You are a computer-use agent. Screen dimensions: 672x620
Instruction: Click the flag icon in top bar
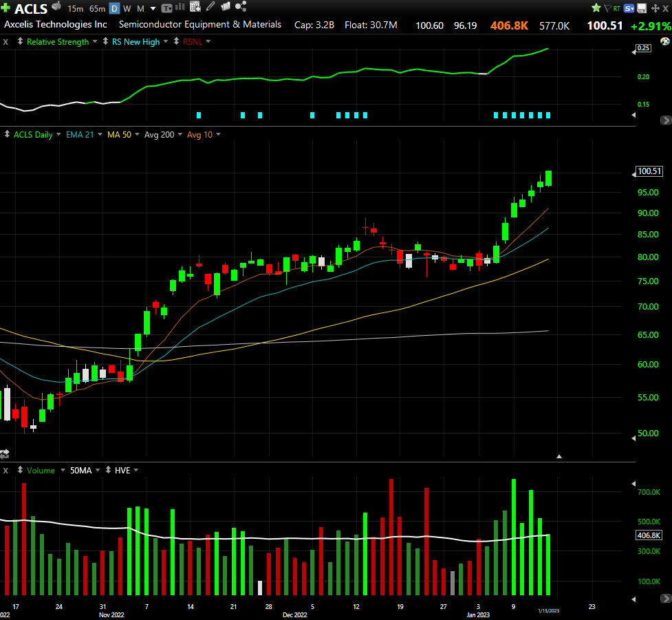(608, 8)
